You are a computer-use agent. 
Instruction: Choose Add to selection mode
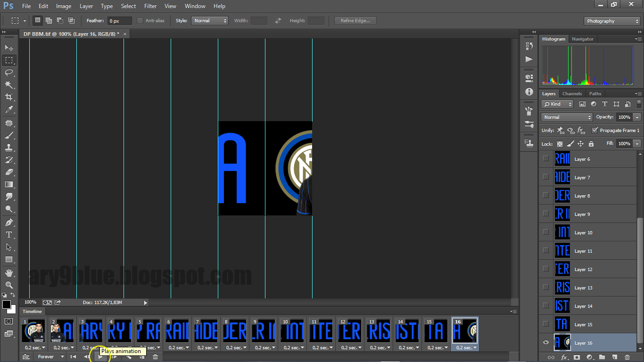tap(49, 21)
